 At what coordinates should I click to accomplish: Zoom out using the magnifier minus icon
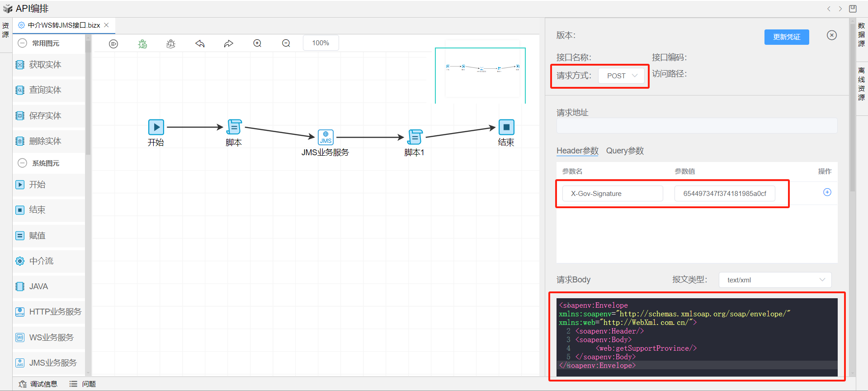tap(286, 43)
